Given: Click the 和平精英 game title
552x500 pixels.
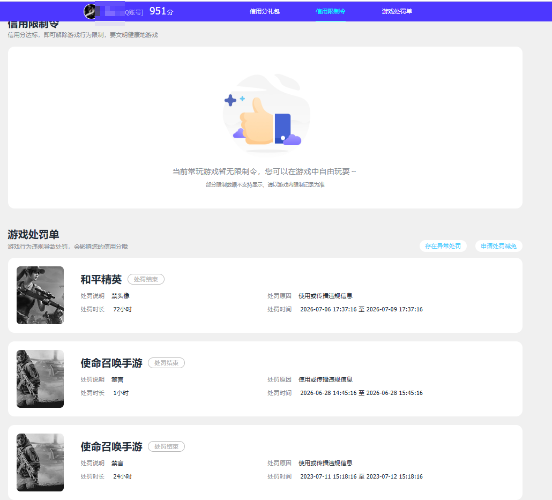Looking at the screenshot, I should [x=101, y=279].
